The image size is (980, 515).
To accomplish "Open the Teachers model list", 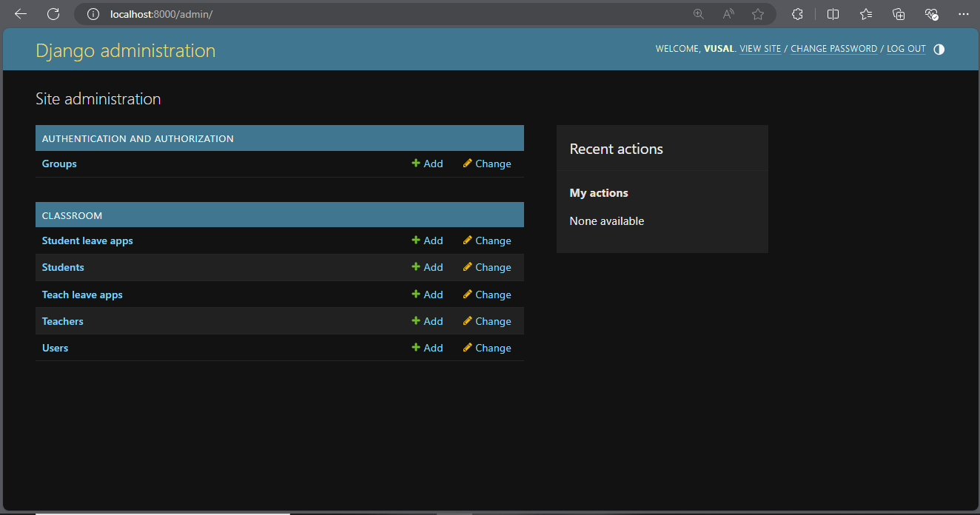I will tap(62, 321).
